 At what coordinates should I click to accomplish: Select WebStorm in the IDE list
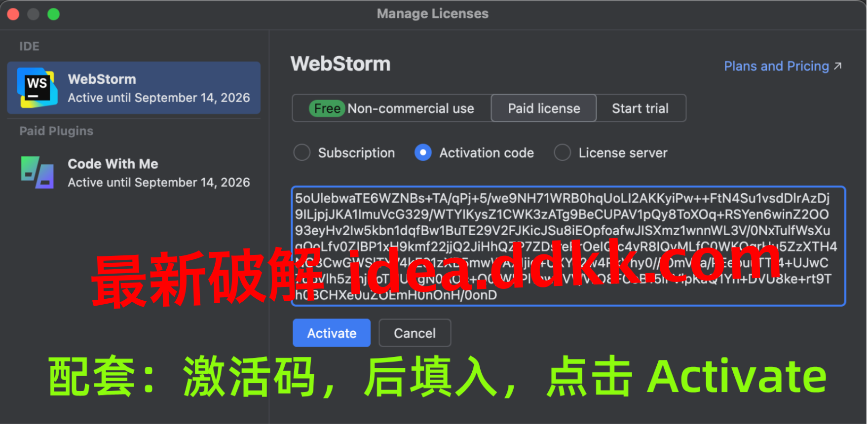[134, 88]
